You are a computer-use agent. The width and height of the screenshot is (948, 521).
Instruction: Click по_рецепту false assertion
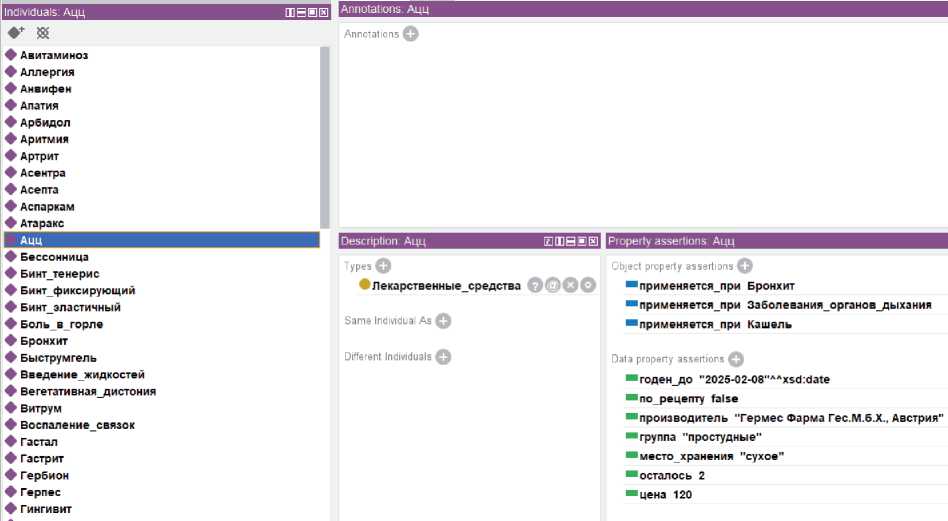pos(689,399)
